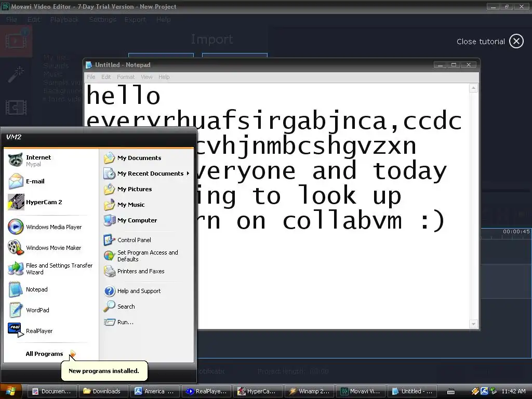Switch to America taskbar button

155,391
